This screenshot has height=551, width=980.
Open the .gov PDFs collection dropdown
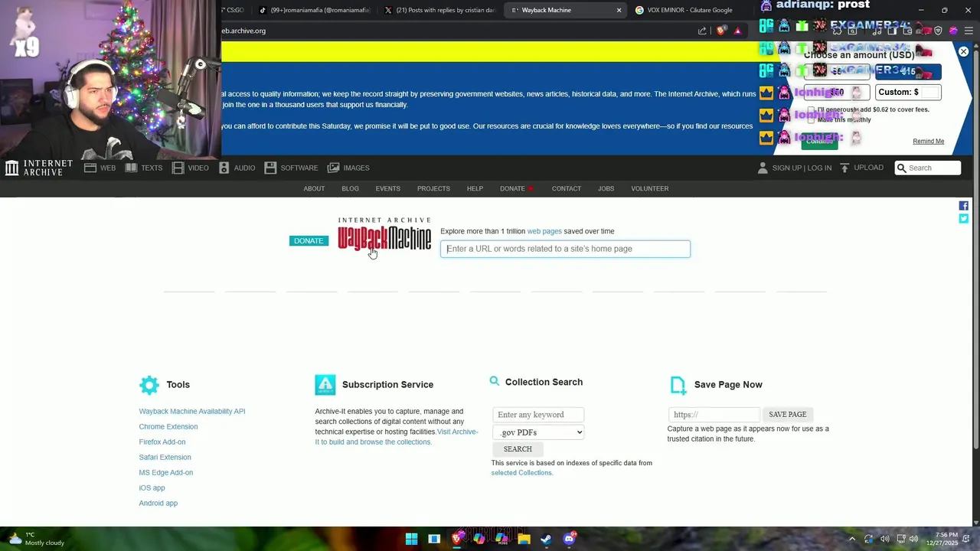pos(538,432)
